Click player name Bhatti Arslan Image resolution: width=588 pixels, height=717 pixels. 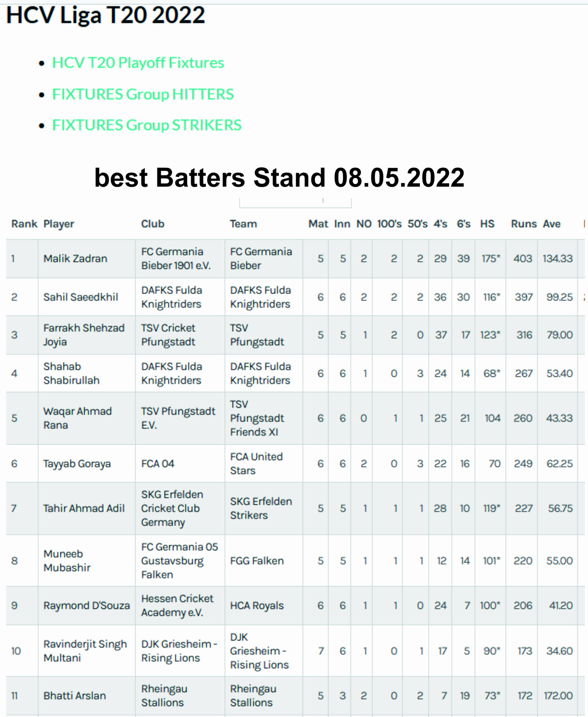75,695
